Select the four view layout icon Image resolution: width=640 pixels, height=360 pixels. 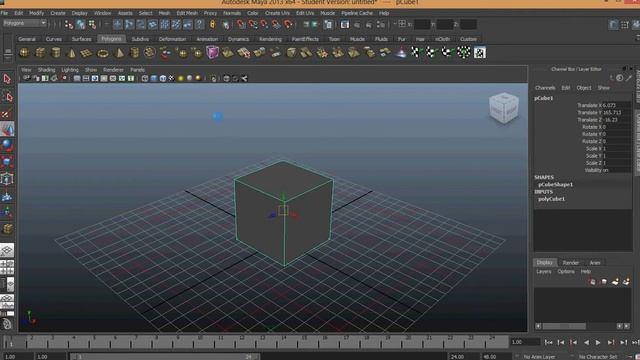(7, 267)
